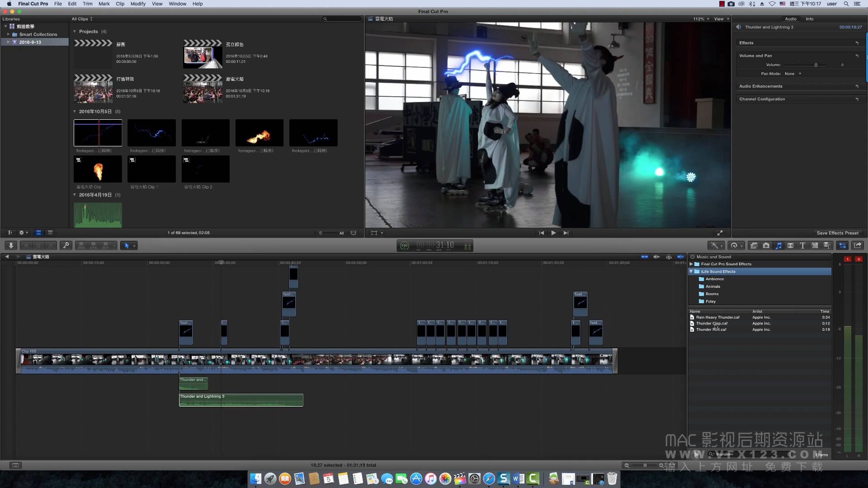The height and width of the screenshot is (488, 868).
Task: Select the orange flame footage thumbnail
Action: click(259, 133)
